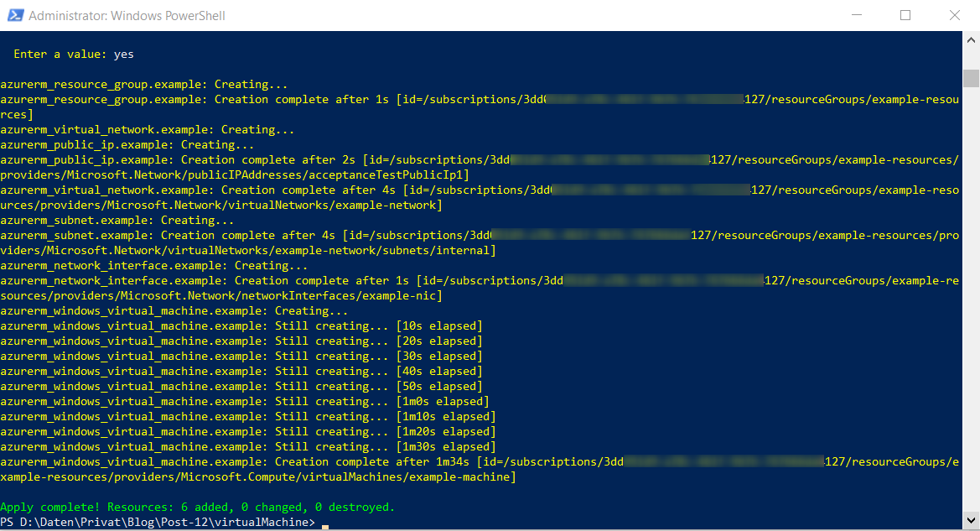Click the scrollbar up arrow
The width and height of the screenshot is (980, 531).
point(971,40)
